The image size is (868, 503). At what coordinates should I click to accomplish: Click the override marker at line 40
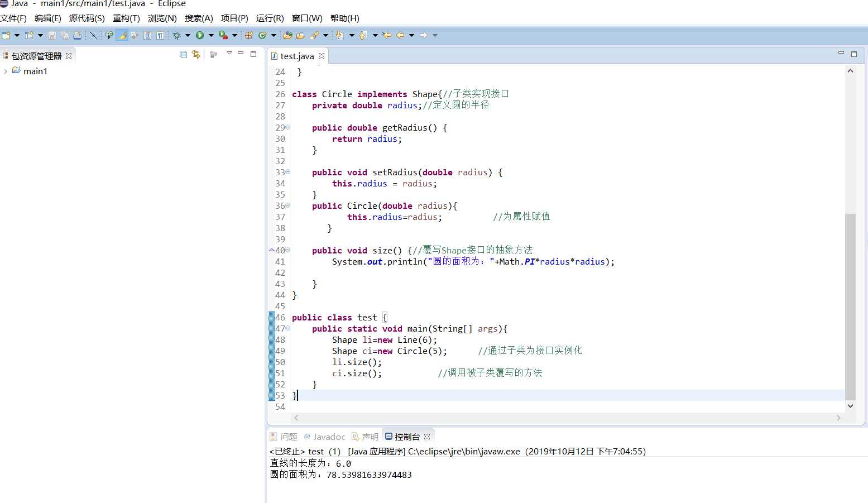(x=272, y=250)
